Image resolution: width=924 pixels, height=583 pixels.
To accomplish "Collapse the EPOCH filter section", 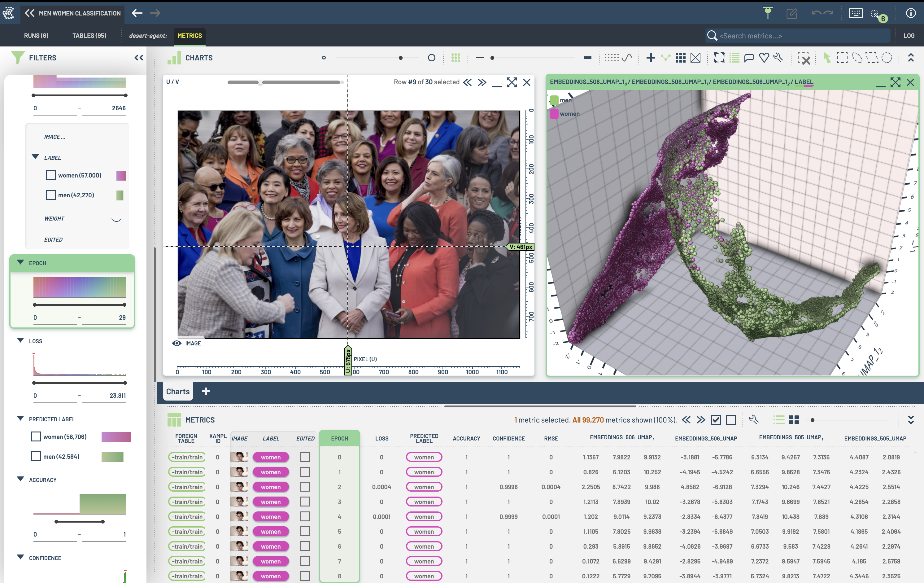I will pyautogui.click(x=21, y=262).
